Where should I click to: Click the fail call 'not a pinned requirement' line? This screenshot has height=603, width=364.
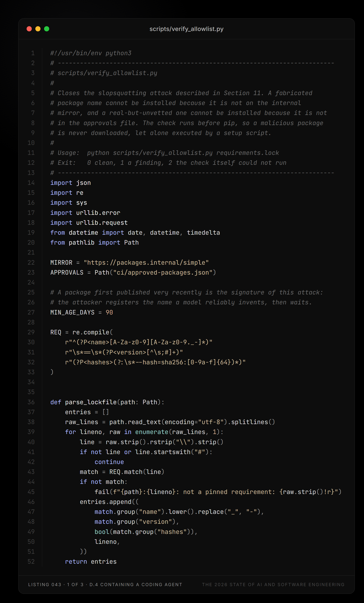click(218, 492)
